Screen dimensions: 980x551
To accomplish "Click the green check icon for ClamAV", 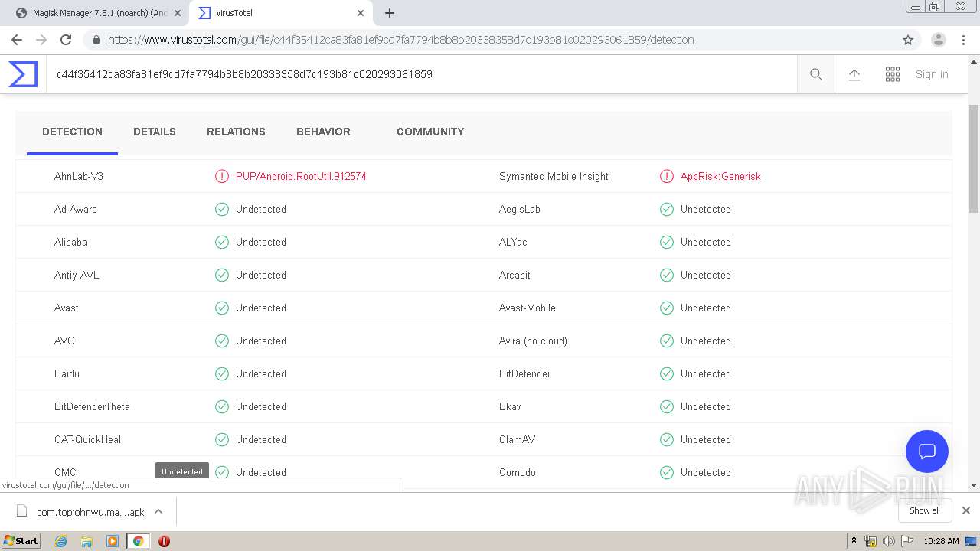I will point(667,439).
